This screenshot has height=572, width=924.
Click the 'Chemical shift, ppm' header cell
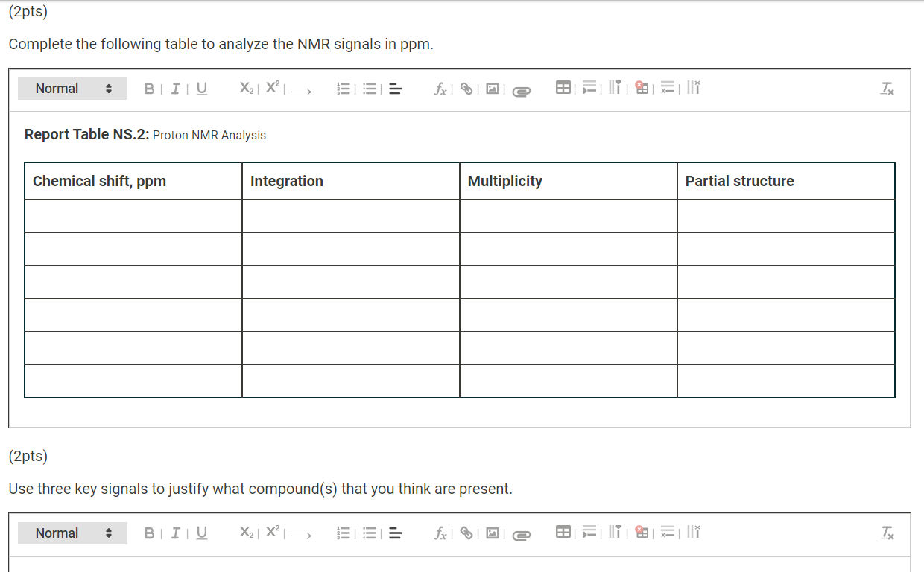[133, 181]
